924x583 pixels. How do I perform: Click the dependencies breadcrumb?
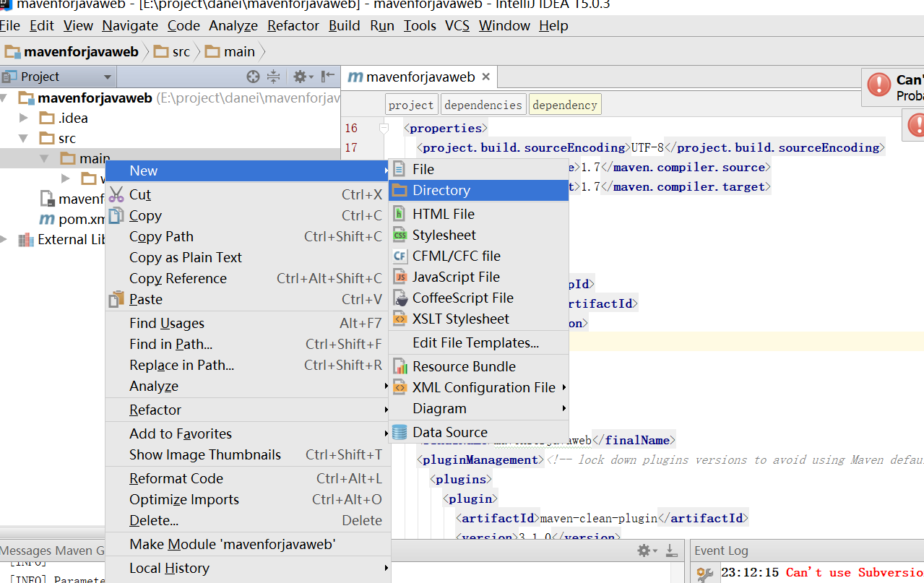coord(483,105)
